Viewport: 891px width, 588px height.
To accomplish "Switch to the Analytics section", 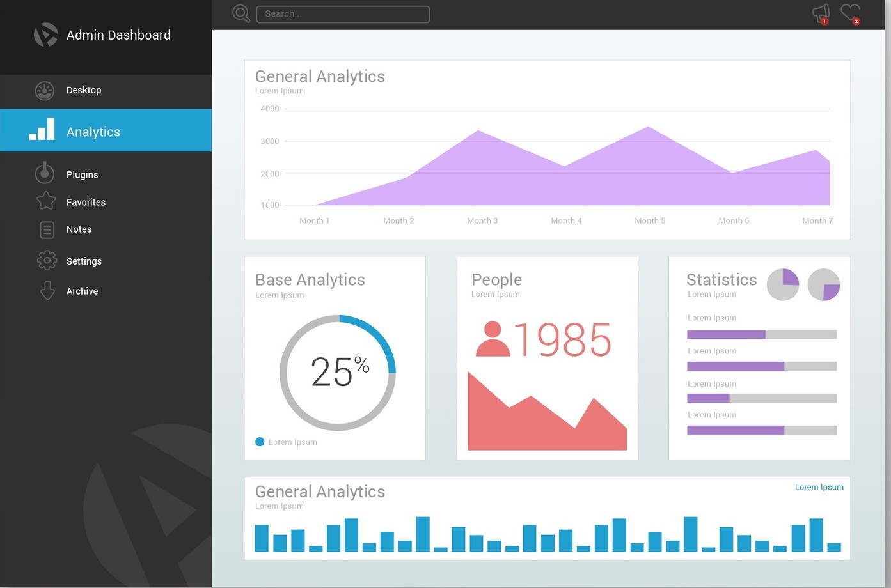I will 93,132.
